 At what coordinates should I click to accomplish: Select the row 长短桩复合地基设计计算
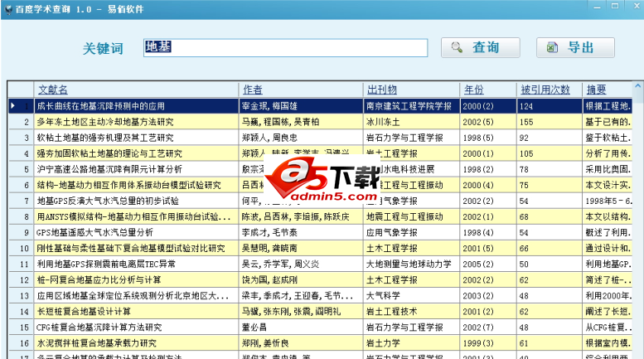[x=84, y=311]
